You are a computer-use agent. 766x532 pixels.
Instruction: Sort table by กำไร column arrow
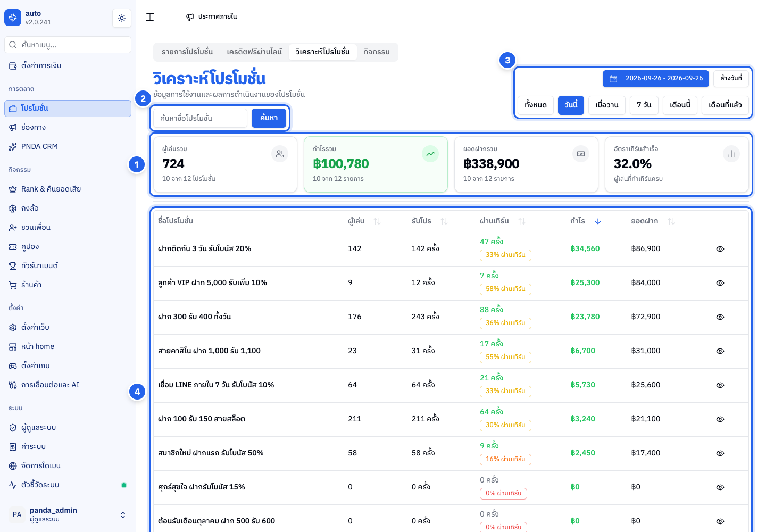click(598, 221)
